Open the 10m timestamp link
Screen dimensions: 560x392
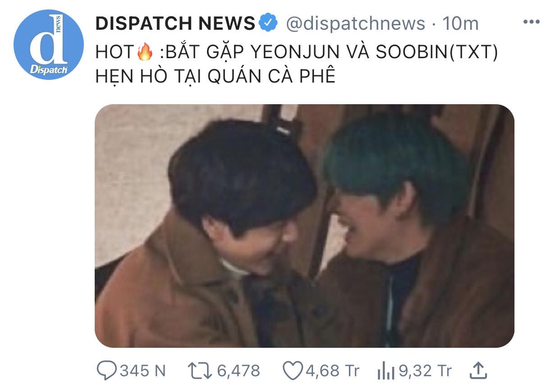pyautogui.click(x=460, y=23)
